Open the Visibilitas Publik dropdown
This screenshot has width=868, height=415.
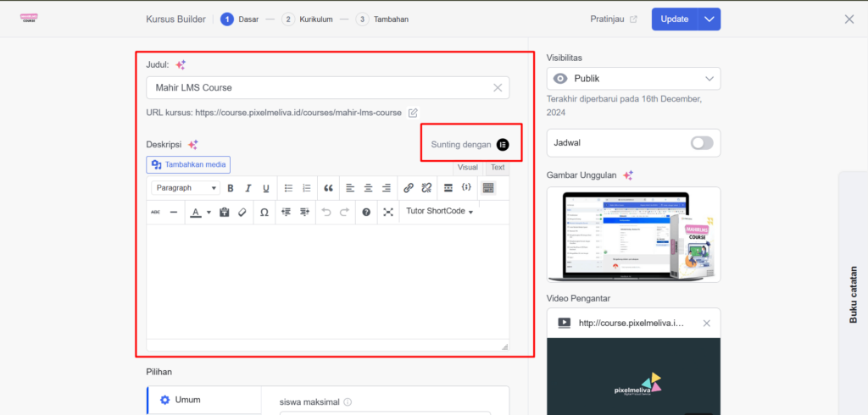633,79
